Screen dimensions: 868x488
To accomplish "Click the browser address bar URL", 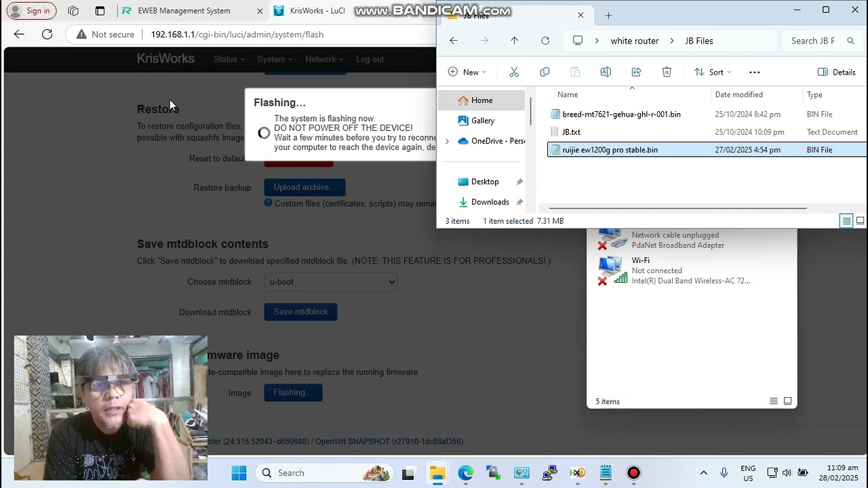I will tap(237, 34).
